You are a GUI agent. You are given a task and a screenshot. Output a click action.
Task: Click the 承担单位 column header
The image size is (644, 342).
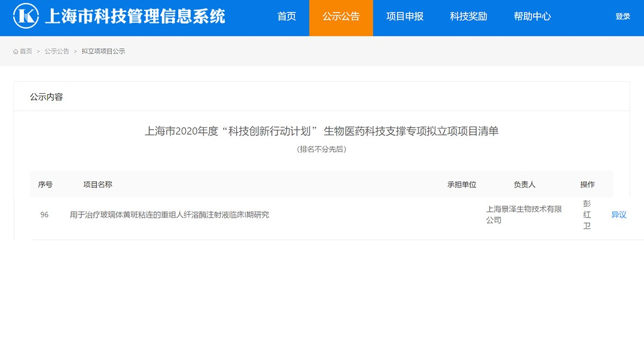462,185
